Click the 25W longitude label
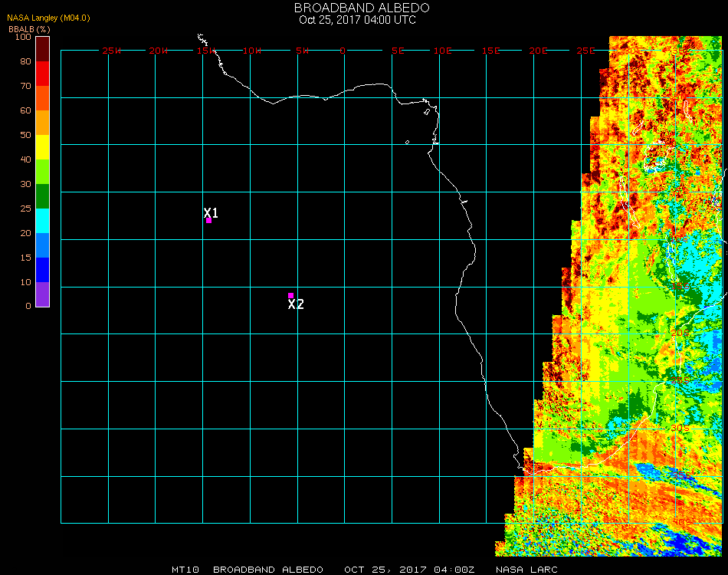 click(112, 51)
